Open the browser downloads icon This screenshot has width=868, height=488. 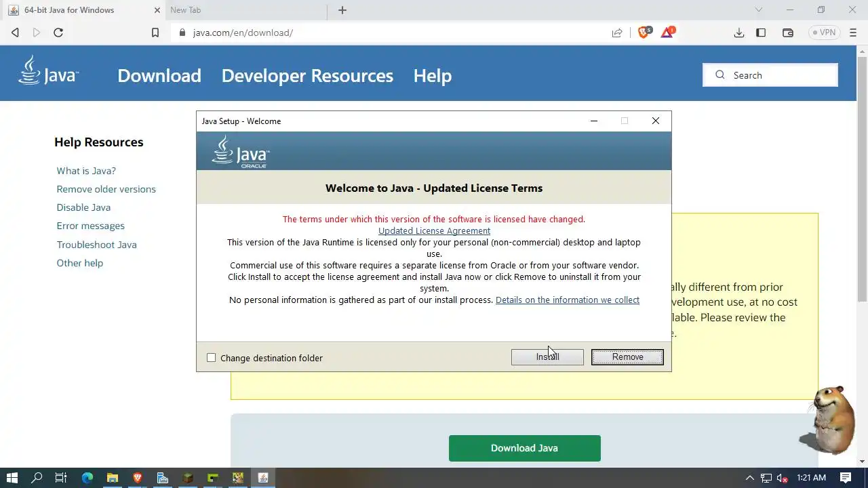pos(739,33)
